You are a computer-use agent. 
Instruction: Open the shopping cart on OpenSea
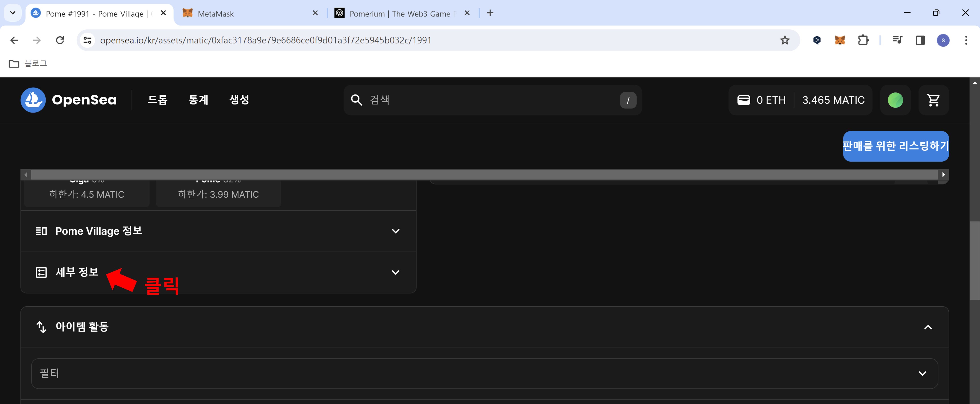934,100
